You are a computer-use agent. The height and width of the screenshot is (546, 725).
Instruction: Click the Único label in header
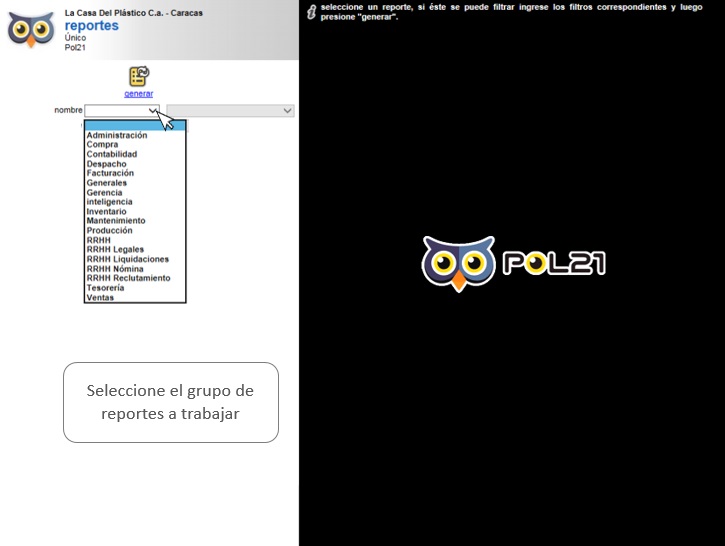(75, 38)
